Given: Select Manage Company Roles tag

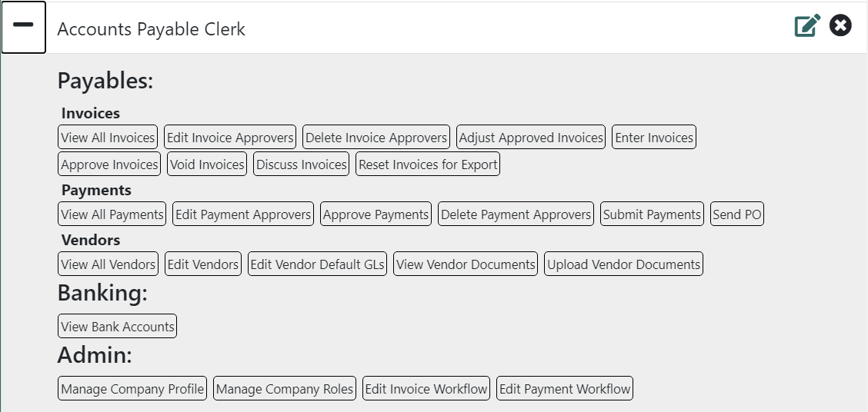Looking at the screenshot, I should coord(285,388).
